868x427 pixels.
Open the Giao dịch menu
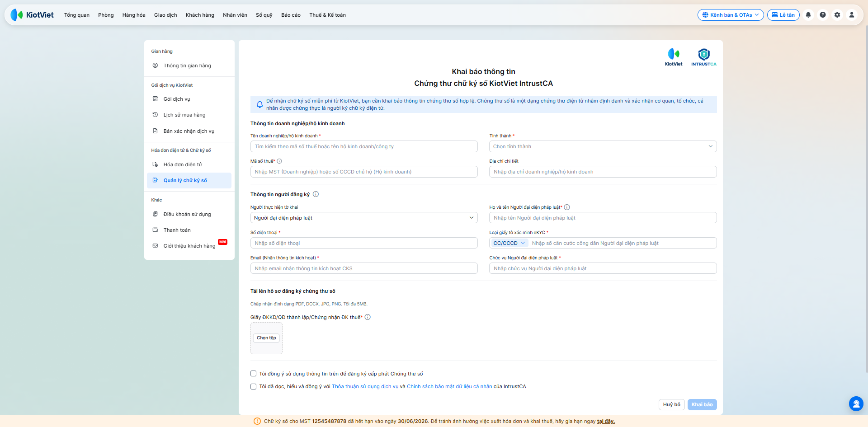coord(165,15)
